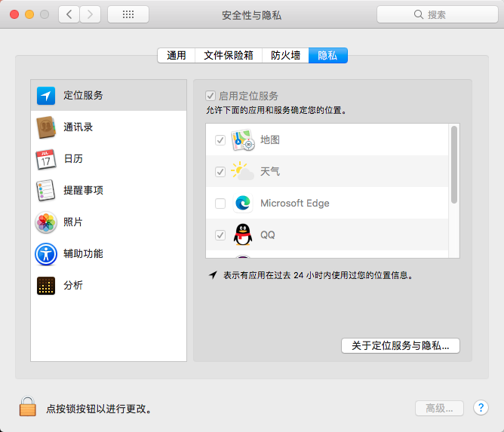Screen dimensions: 504x432
Task: Toggle the Weather (天气) location checkbox
Action: click(x=220, y=172)
